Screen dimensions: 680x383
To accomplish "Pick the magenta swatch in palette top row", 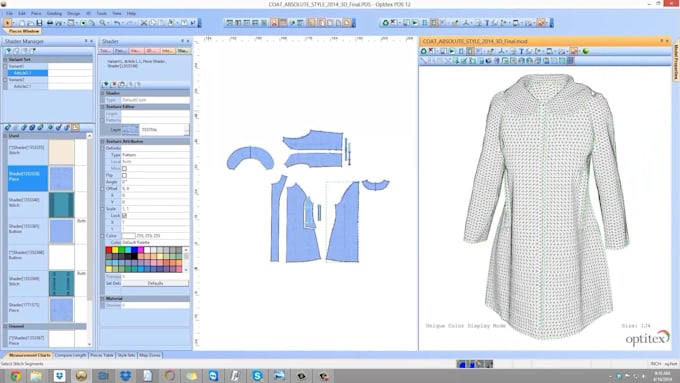I will coord(141,250).
